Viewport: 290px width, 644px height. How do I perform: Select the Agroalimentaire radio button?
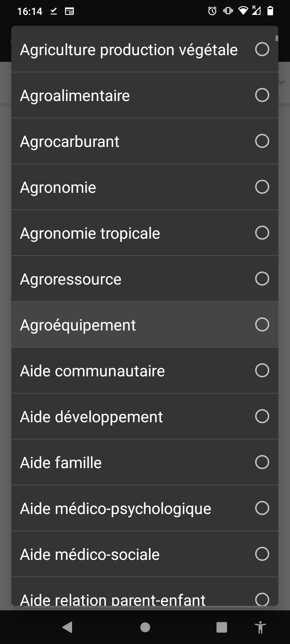[x=262, y=95]
